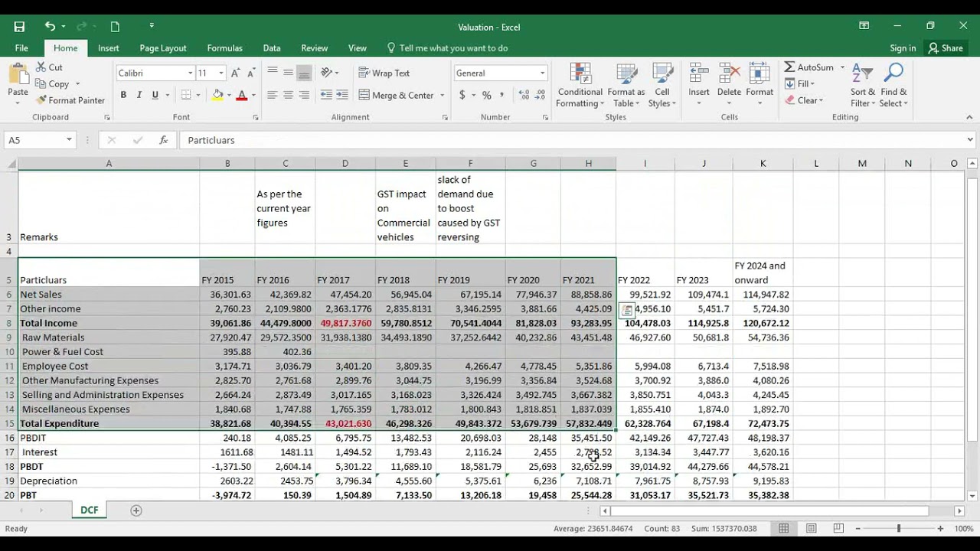The width and height of the screenshot is (980, 551).
Task: Switch to Normal view in status bar
Action: click(x=784, y=529)
